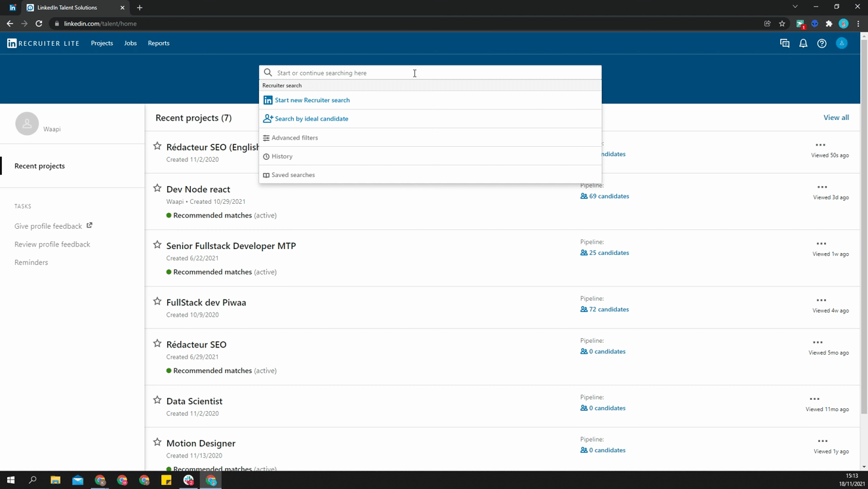Open more options for Data Scientist
The image size is (868, 489).
pos(815,399)
